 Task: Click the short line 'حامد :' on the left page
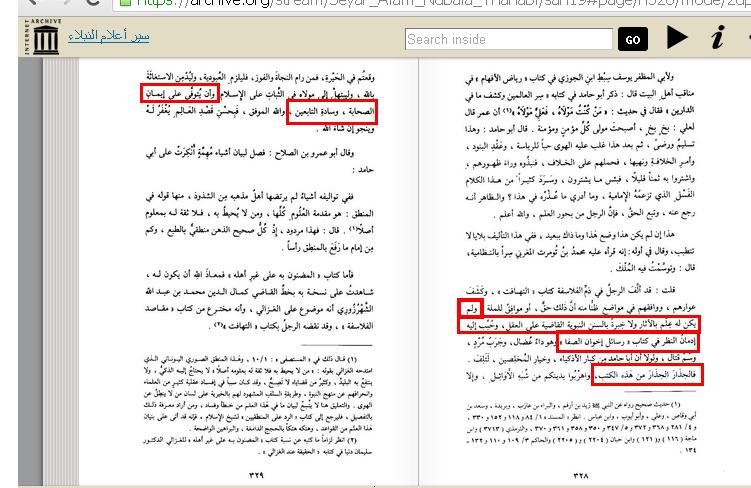pos(363,170)
